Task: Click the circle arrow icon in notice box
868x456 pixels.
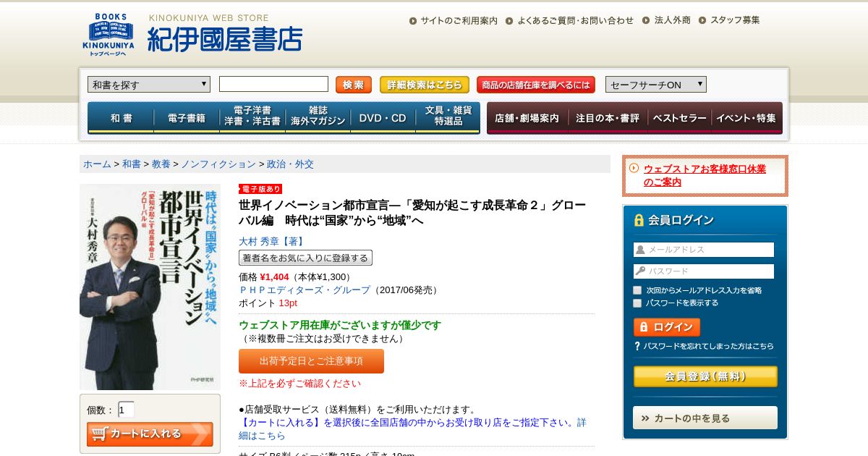Action: click(x=634, y=168)
